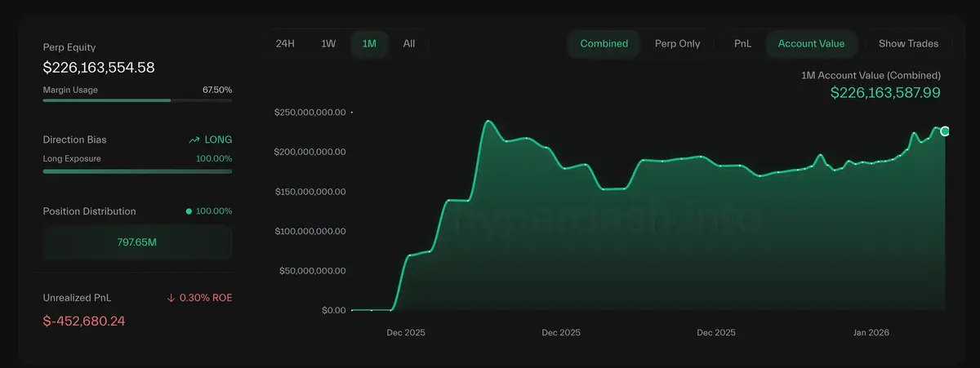The width and height of the screenshot is (980, 368).
Task: Switch to the 1W time range
Action: 328,43
